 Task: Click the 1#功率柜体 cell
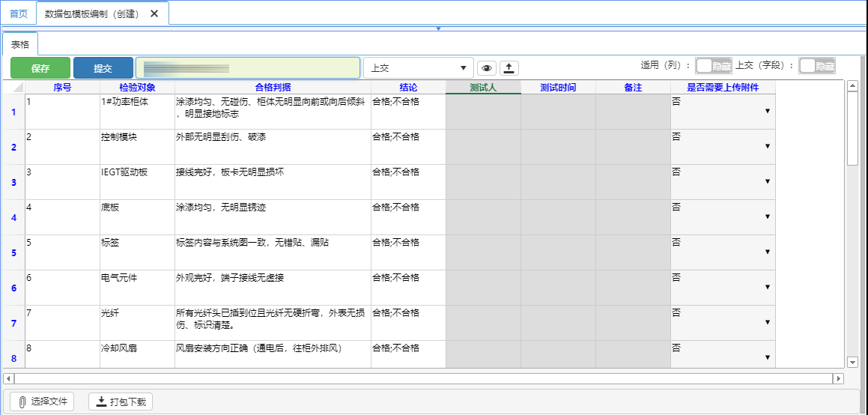pyautogui.click(x=137, y=112)
